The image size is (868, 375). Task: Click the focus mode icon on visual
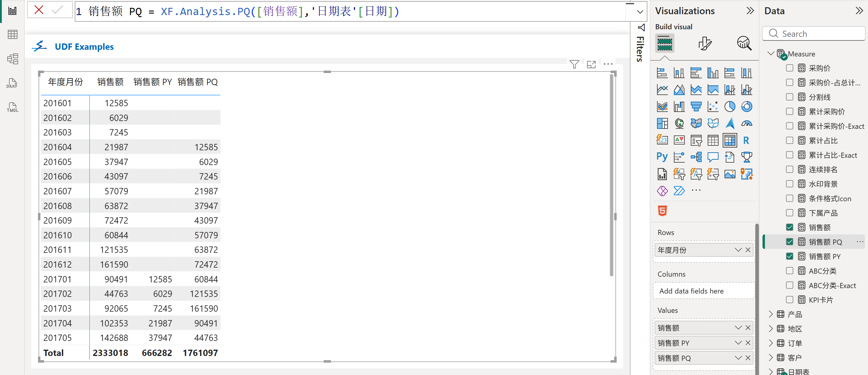tap(591, 64)
